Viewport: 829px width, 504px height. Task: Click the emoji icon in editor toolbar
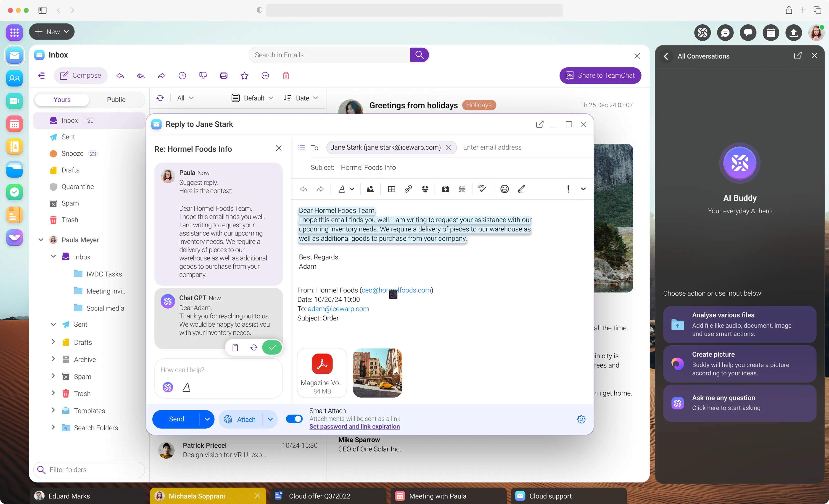pyautogui.click(x=504, y=189)
